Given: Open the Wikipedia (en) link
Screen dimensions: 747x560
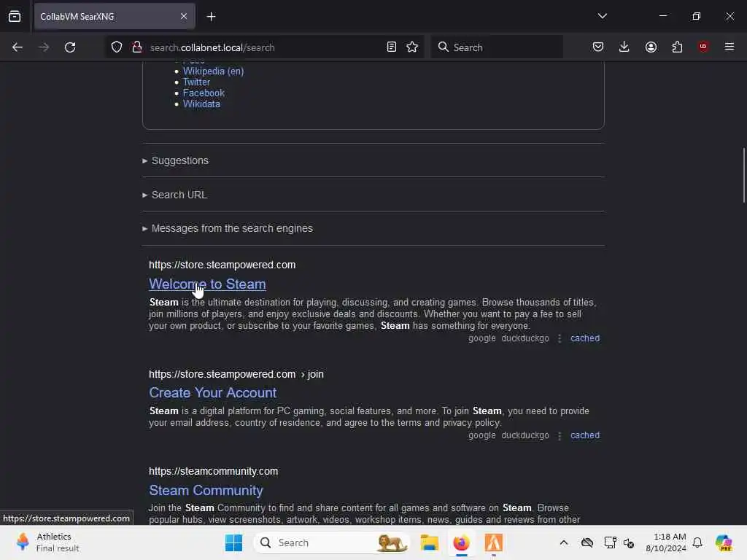Looking at the screenshot, I should [214, 71].
